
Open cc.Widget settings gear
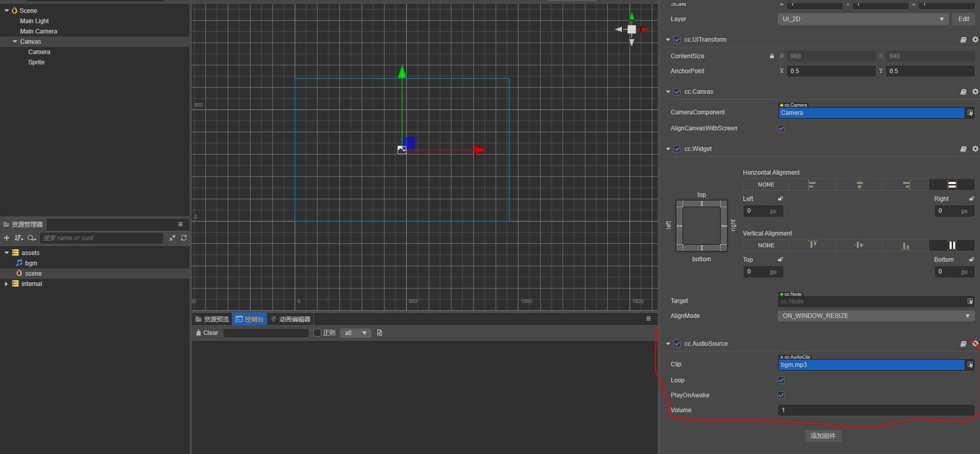pyautogui.click(x=975, y=149)
